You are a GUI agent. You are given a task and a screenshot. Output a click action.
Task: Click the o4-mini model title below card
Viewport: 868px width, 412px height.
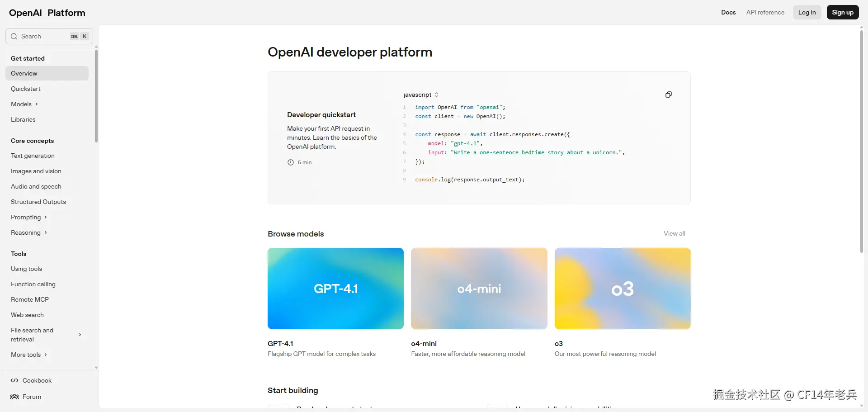[x=424, y=344]
